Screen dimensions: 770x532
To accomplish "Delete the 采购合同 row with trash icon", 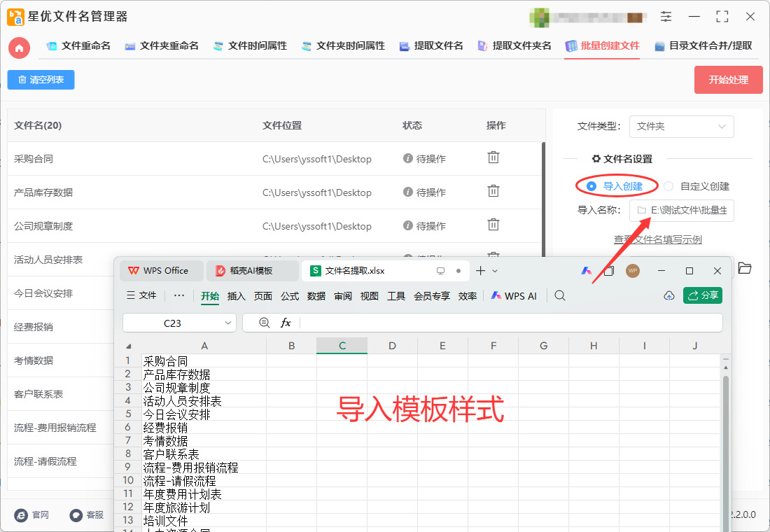I will coord(493,157).
